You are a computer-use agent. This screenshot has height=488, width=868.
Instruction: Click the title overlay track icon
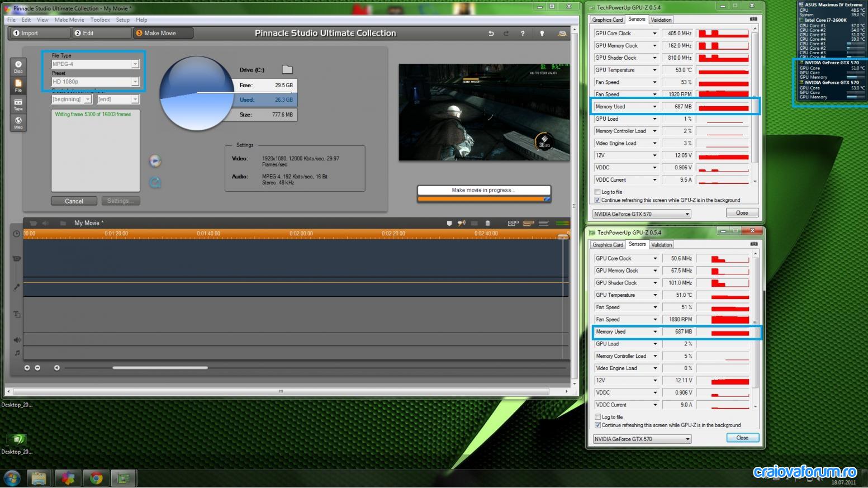tap(17, 315)
